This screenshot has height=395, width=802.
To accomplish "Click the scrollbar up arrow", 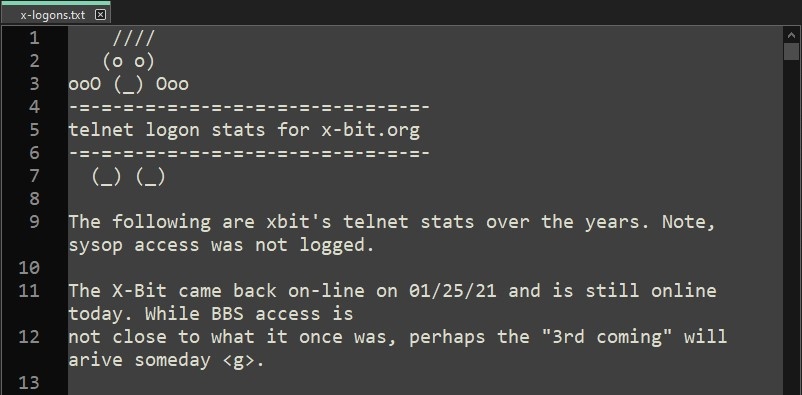I will [790, 35].
